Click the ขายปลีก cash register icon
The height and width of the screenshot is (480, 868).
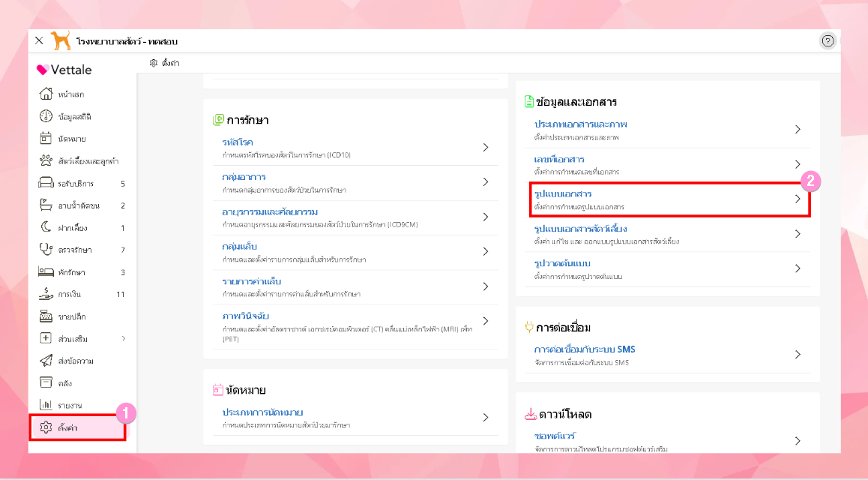pyautogui.click(x=46, y=316)
